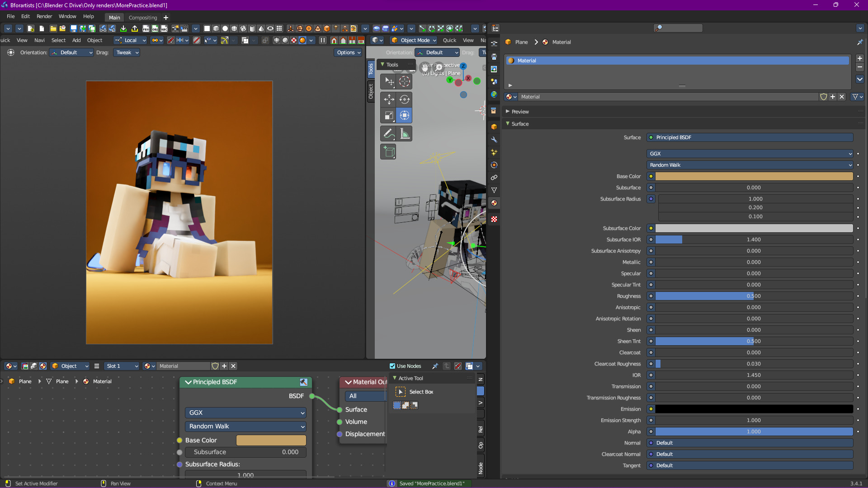The height and width of the screenshot is (488, 868).
Task: Open the Modifier properties wrench tab
Action: [x=494, y=140]
